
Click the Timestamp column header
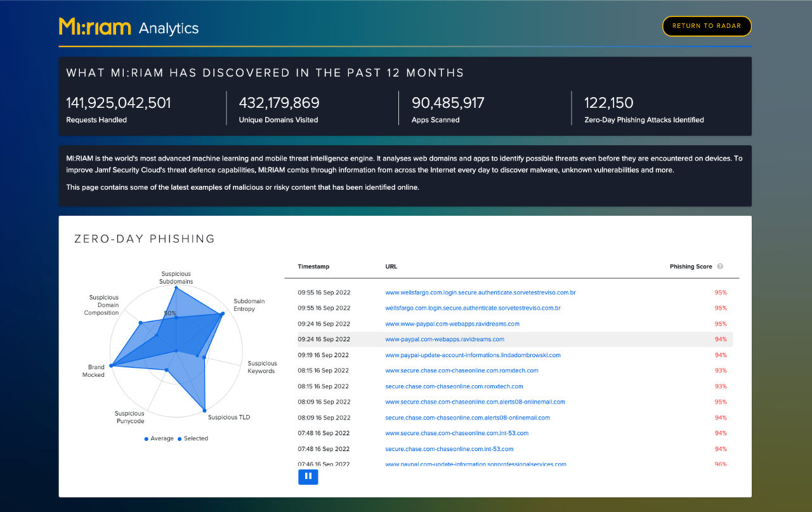coord(313,266)
